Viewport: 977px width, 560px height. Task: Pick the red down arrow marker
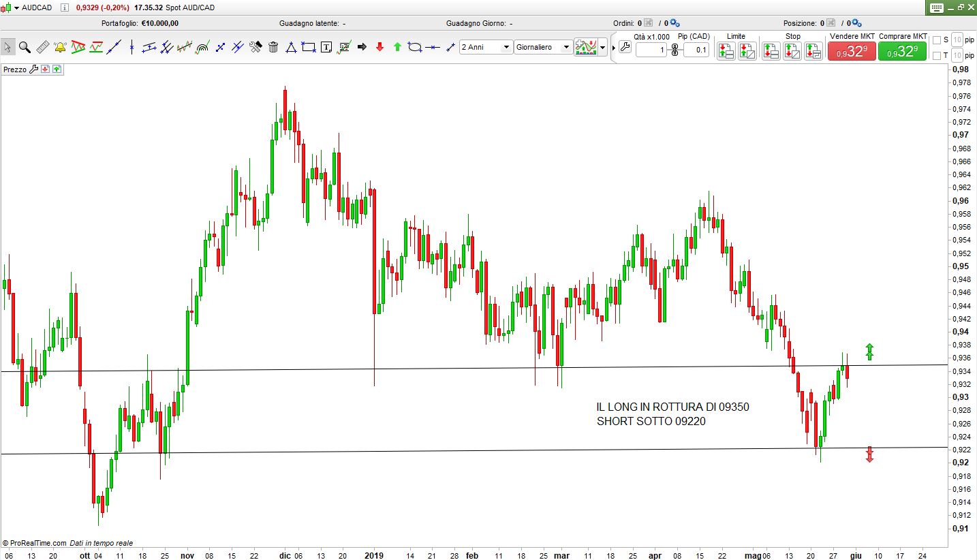[379, 47]
